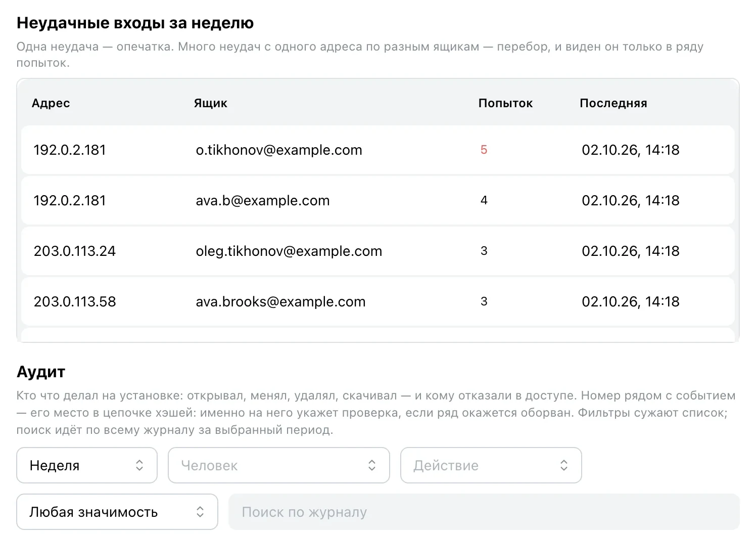This screenshot has width=756, height=534.
Task: Open the Любая значимость dropdown
Action: [x=117, y=512]
